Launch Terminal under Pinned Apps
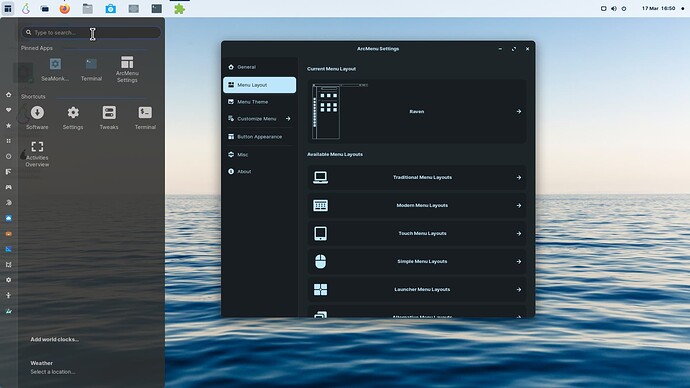690x388 pixels. click(x=91, y=69)
